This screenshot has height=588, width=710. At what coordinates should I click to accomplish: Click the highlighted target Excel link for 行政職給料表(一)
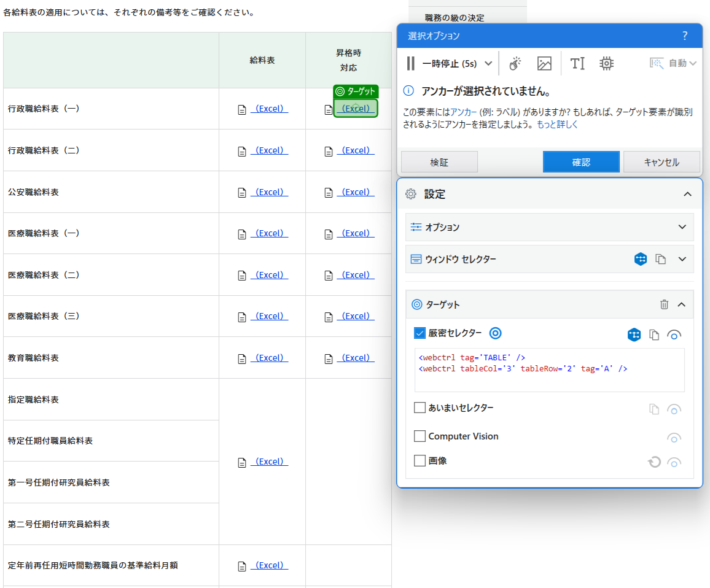point(356,109)
